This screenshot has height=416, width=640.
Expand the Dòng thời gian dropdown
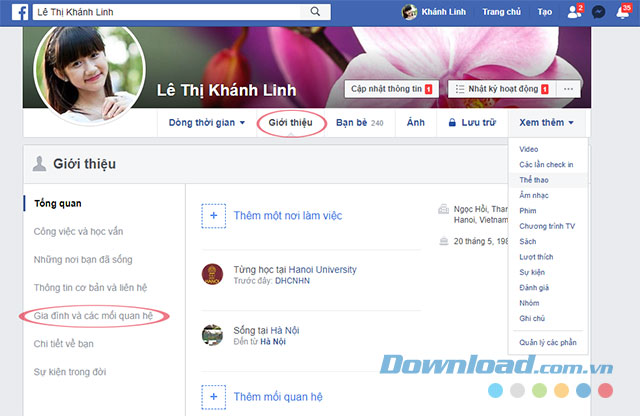pyautogui.click(x=207, y=122)
